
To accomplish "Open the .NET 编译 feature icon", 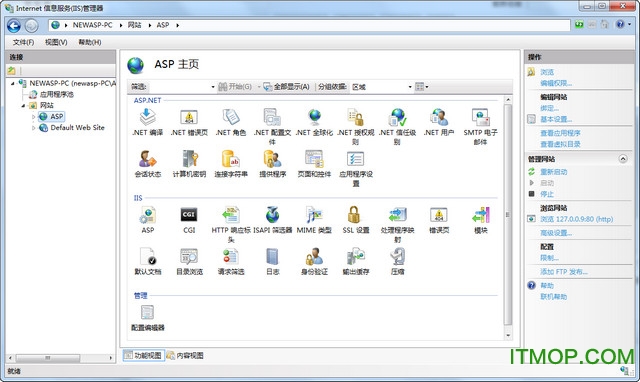I will [x=147, y=117].
